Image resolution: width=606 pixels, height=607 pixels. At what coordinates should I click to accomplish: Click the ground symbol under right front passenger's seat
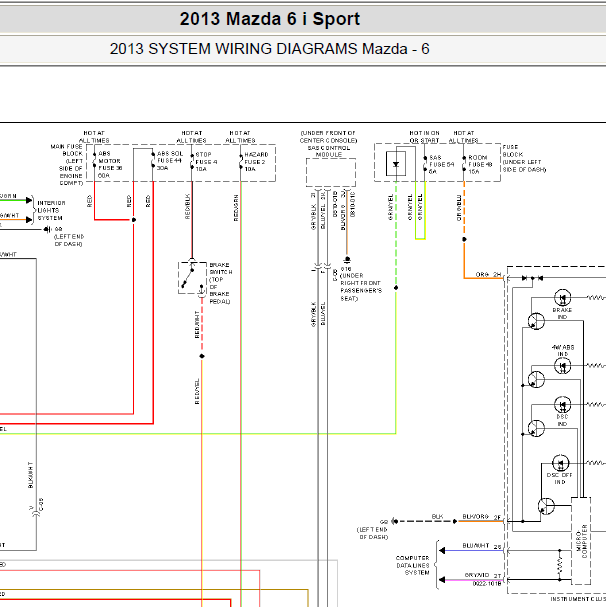tap(347, 259)
